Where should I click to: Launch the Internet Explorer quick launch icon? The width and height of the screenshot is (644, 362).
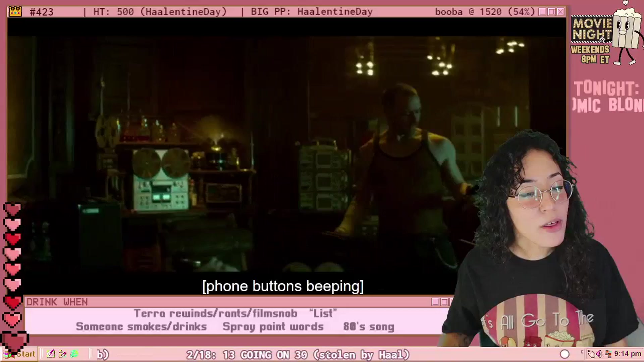[x=74, y=354]
